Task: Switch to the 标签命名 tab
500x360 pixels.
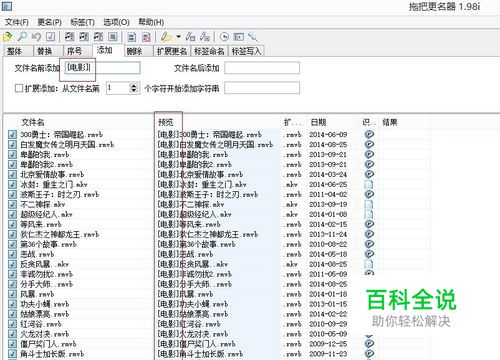Action: click(x=209, y=51)
